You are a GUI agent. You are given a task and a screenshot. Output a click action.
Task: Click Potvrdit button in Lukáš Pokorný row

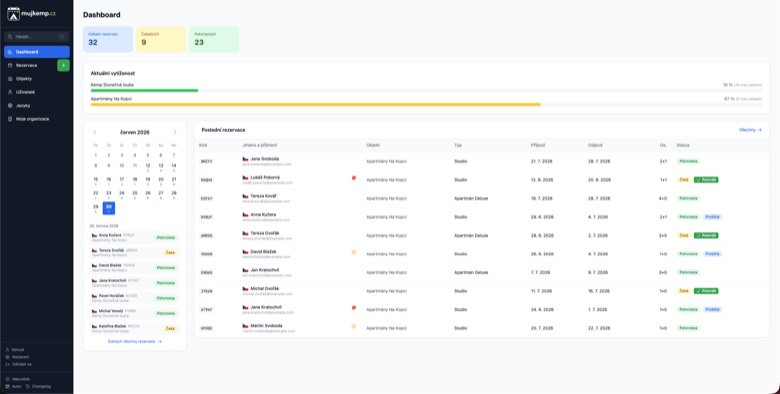(x=706, y=180)
